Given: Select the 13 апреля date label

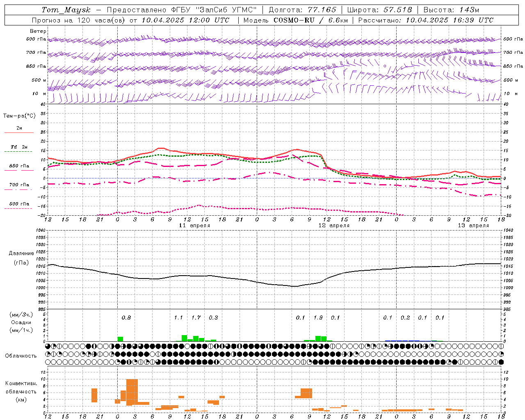Looking at the screenshot, I should (473, 226).
